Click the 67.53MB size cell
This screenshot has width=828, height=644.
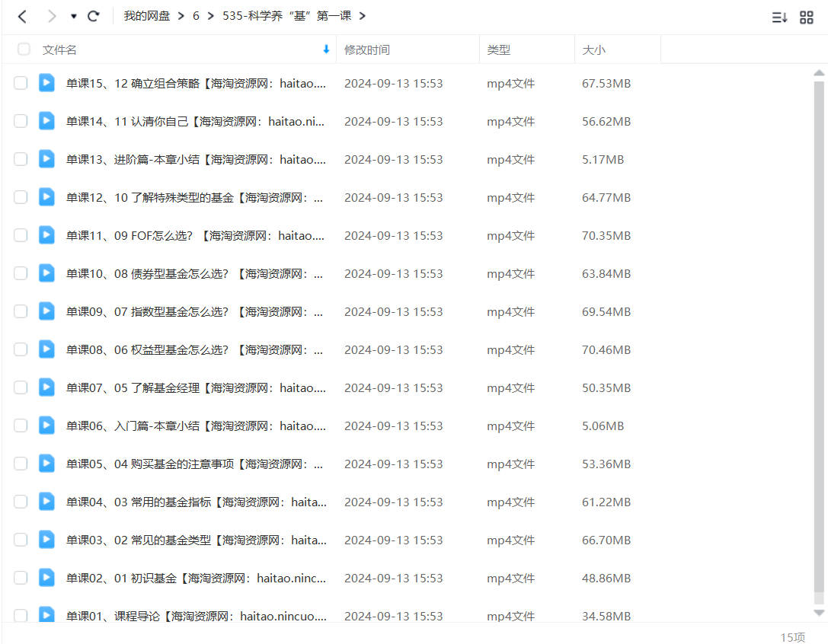click(606, 84)
